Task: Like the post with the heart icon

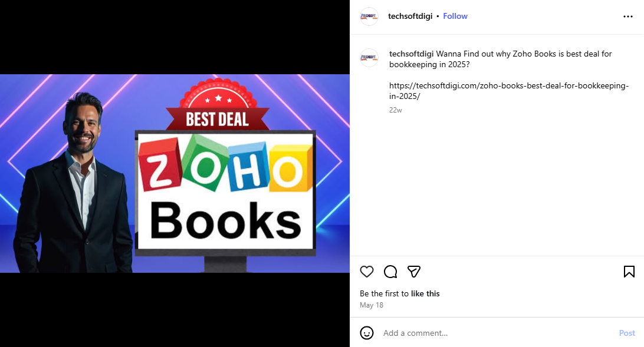Action: [x=367, y=272]
